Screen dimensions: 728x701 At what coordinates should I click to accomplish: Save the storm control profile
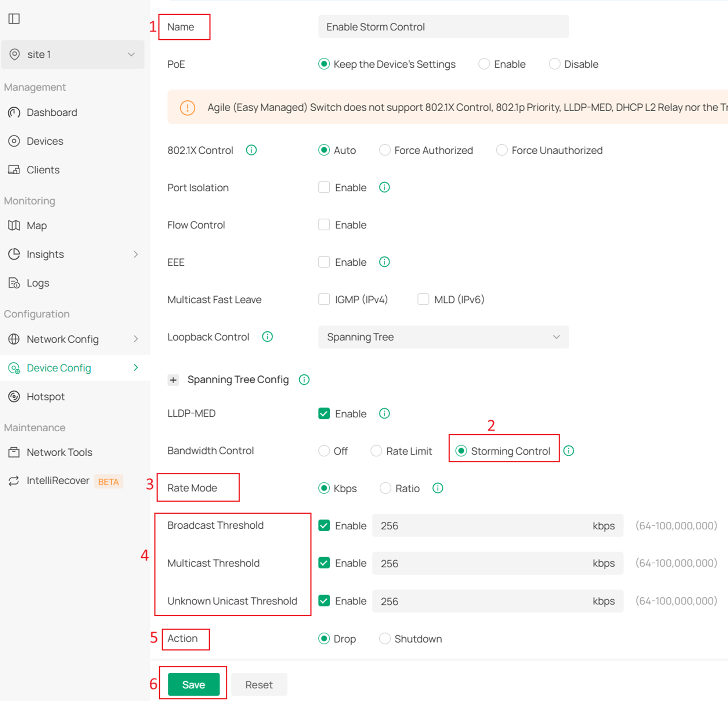pyautogui.click(x=193, y=684)
